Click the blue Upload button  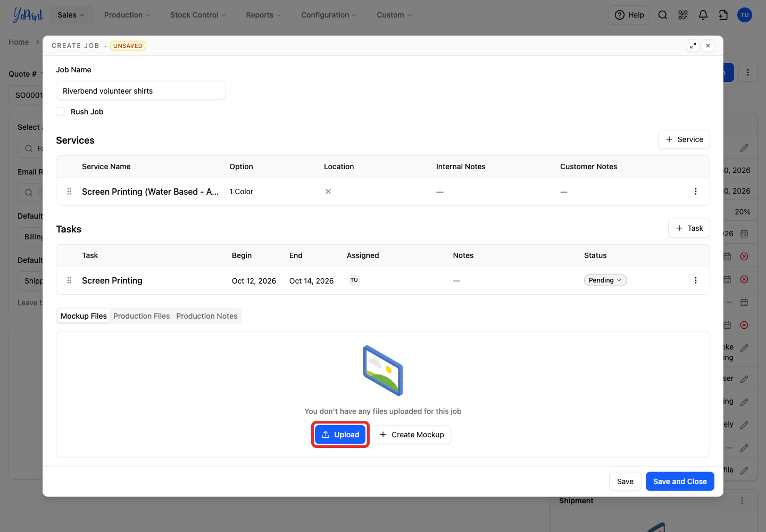pos(340,435)
